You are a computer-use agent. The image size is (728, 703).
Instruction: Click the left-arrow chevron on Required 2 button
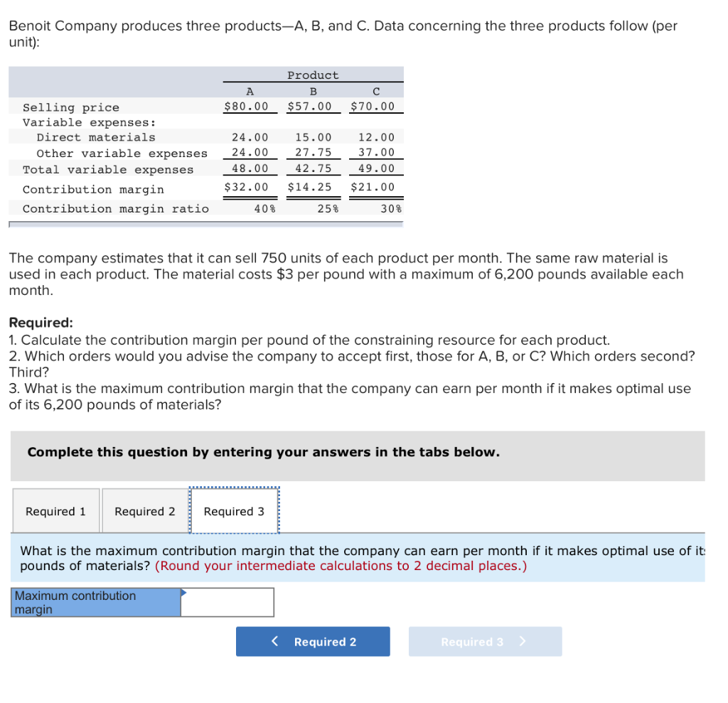pos(276,641)
